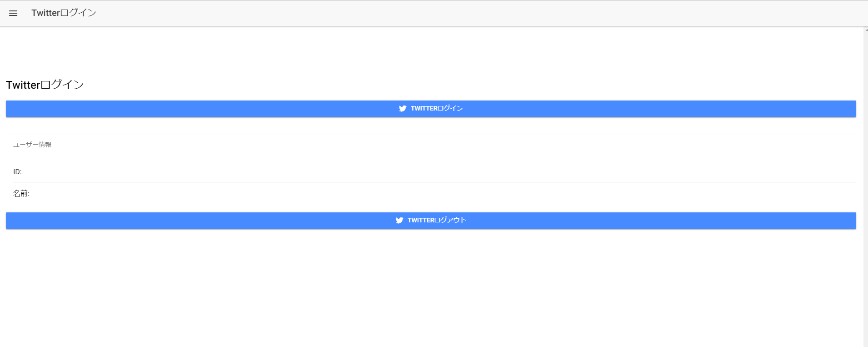Click the divider line above ユーザー情報

(x=431, y=134)
